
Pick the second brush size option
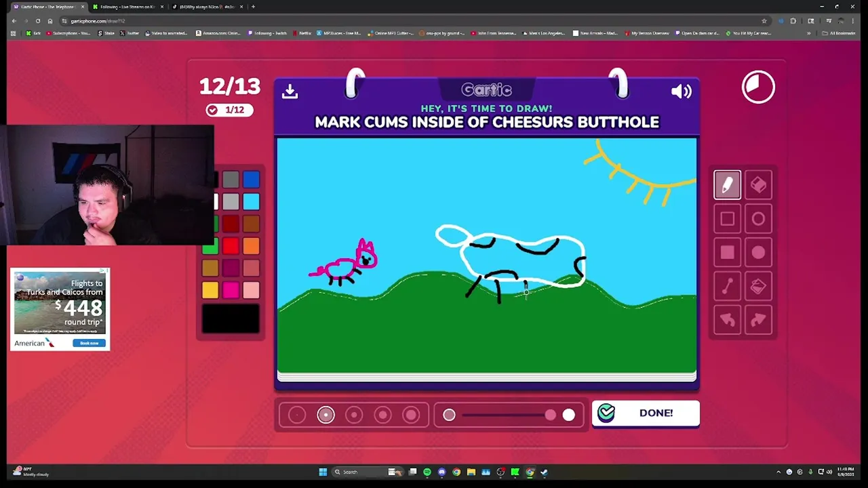[x=325, y=415]
